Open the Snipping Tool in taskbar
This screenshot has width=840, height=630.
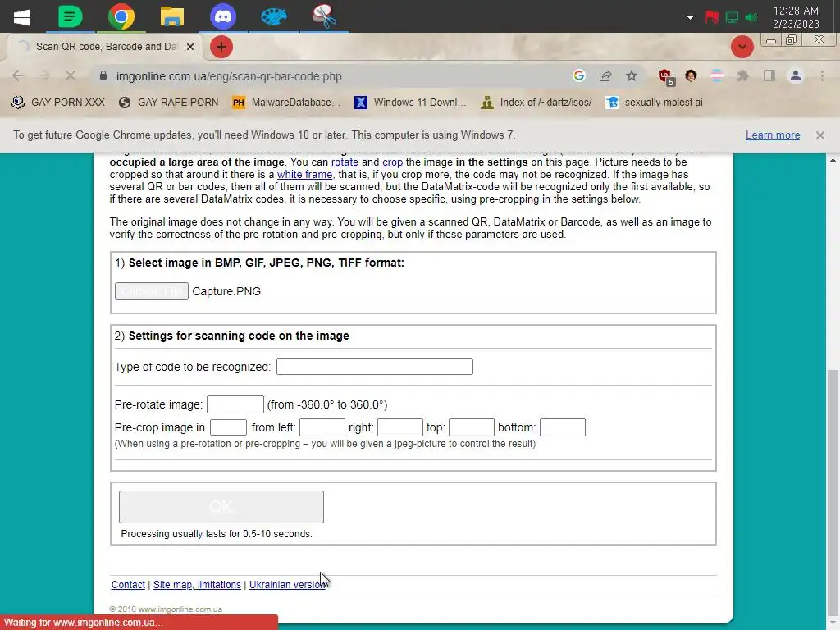324,16
